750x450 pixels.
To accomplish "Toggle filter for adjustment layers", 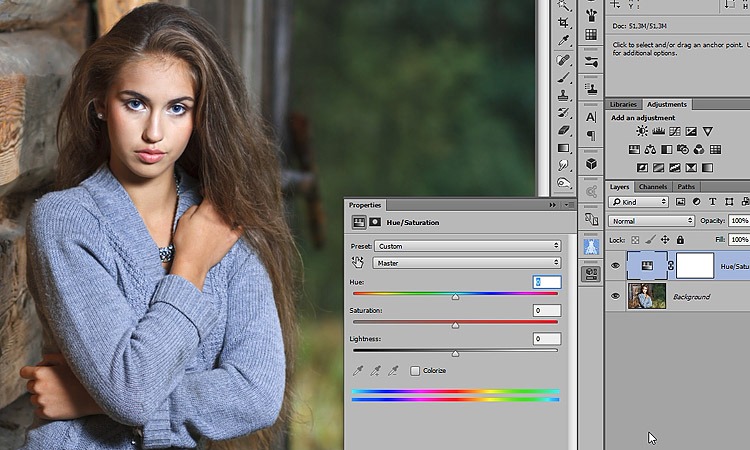I will [696, 202].
